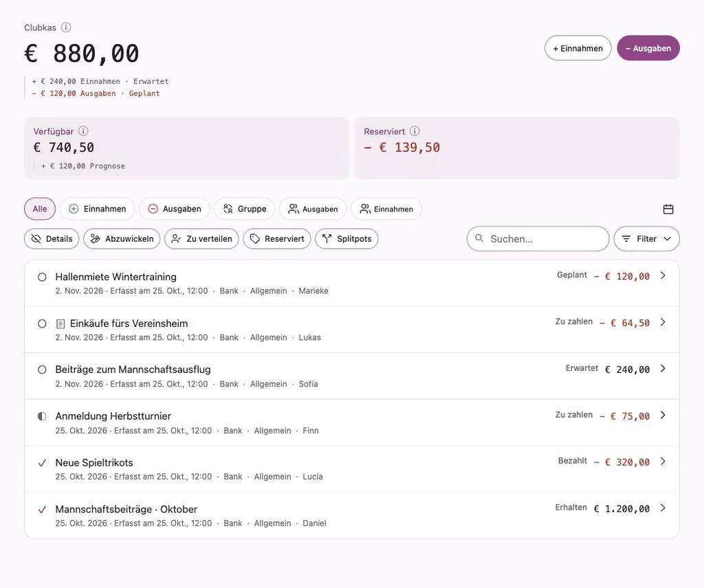The height and width of the screenshot is (588, 704).
Task: Click the receipt icon on Einkäufe fürs Vereinsheim
Action: 60,324
